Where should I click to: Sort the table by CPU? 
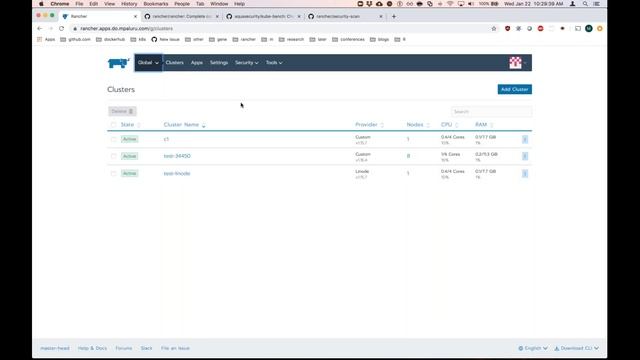[x=449, y=125]
